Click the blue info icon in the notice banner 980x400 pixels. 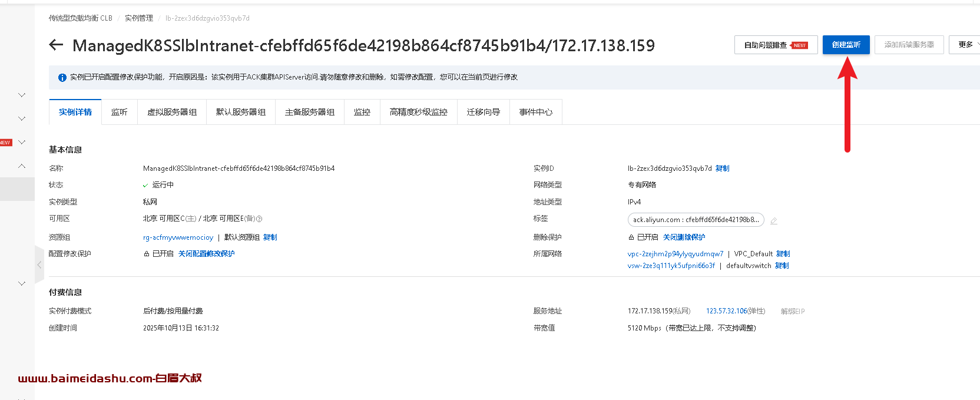(x=62, y=78)
